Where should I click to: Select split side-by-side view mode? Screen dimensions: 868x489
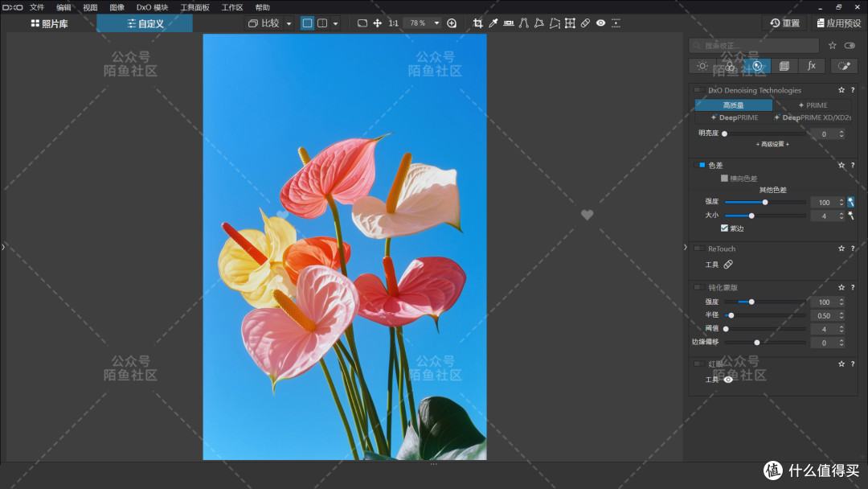click(322, 23)
